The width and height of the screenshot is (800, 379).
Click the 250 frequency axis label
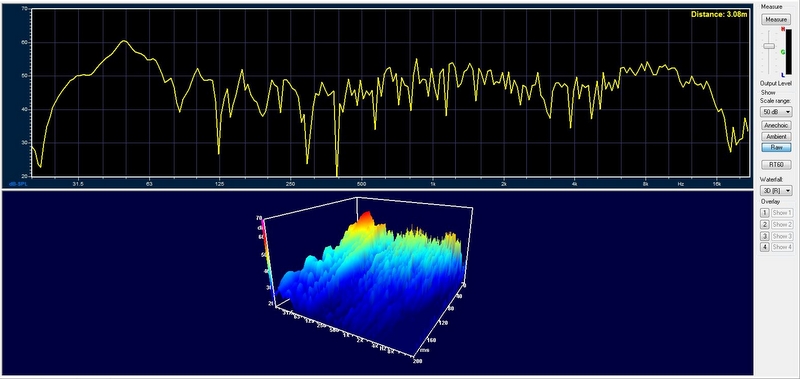point(290,183)
